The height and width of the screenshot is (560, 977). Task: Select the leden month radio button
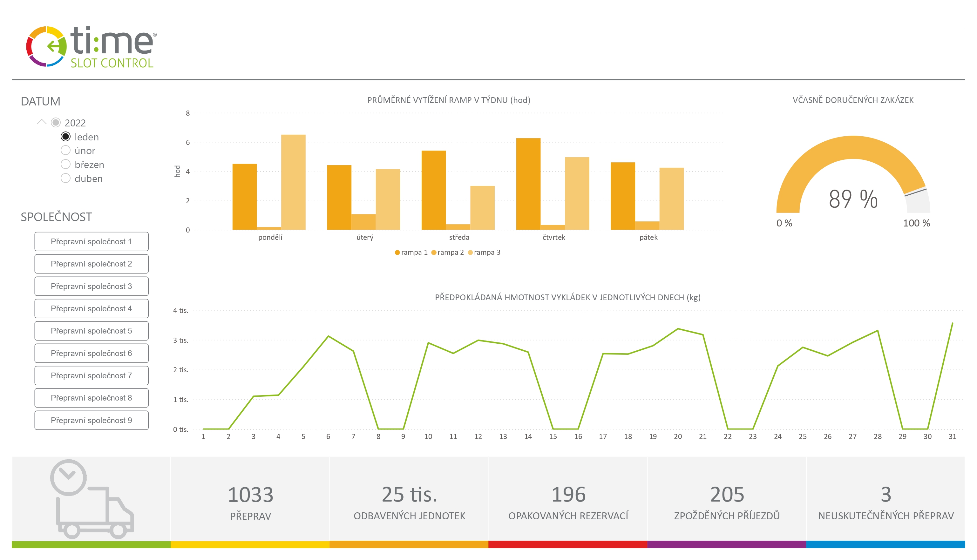coord(66,137)
